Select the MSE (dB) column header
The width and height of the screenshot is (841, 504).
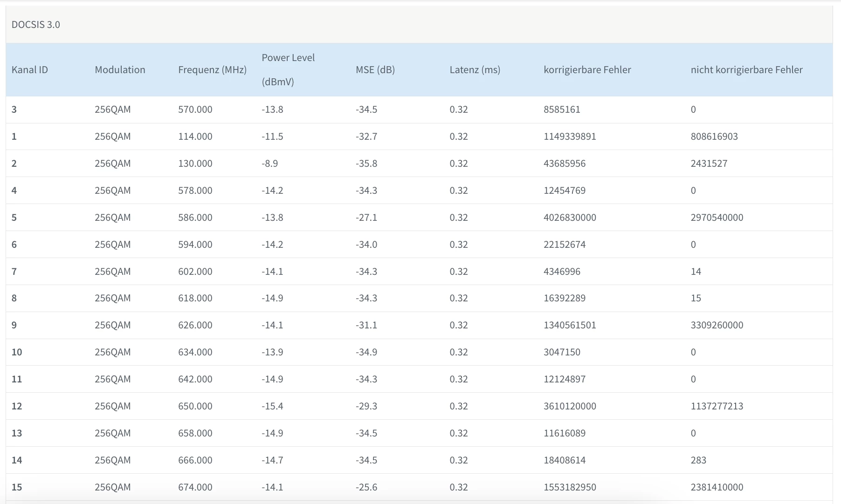point(375,70)
